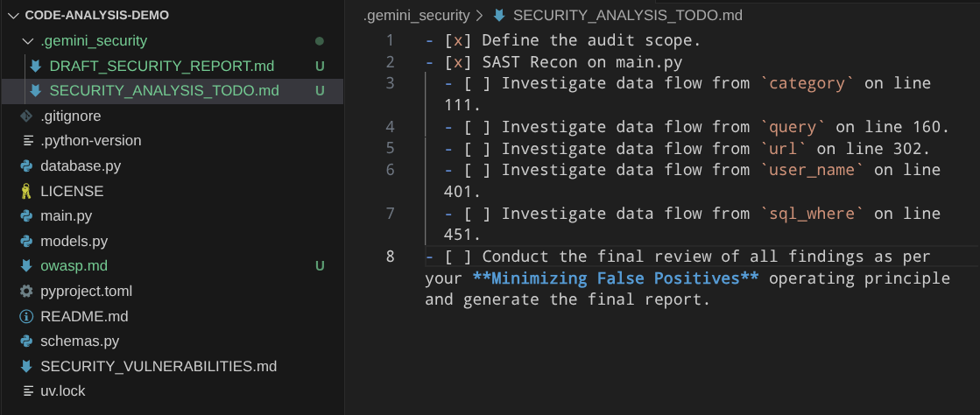Click the Python icon beside database.py
Viewport: 980px width, 415px height.
coord(26,165)
